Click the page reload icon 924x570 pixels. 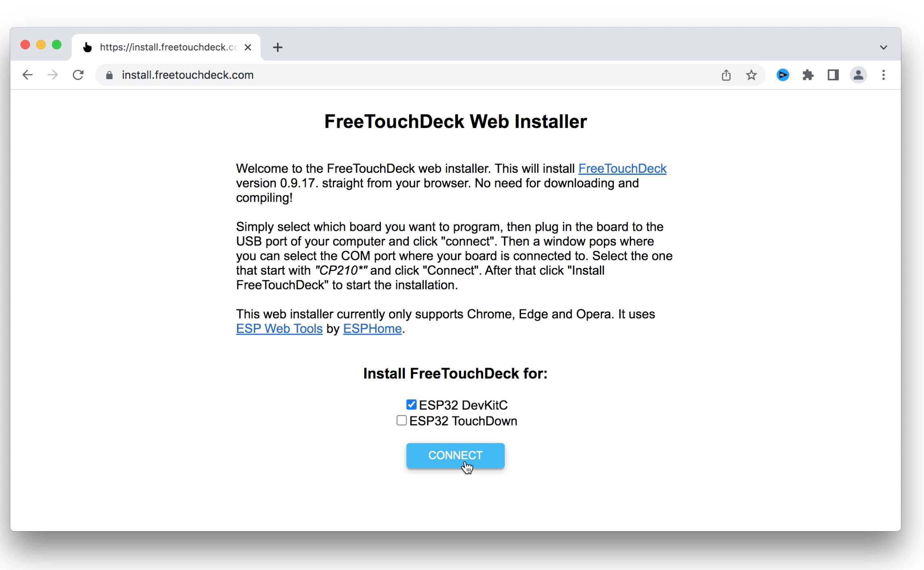point(77,75)
